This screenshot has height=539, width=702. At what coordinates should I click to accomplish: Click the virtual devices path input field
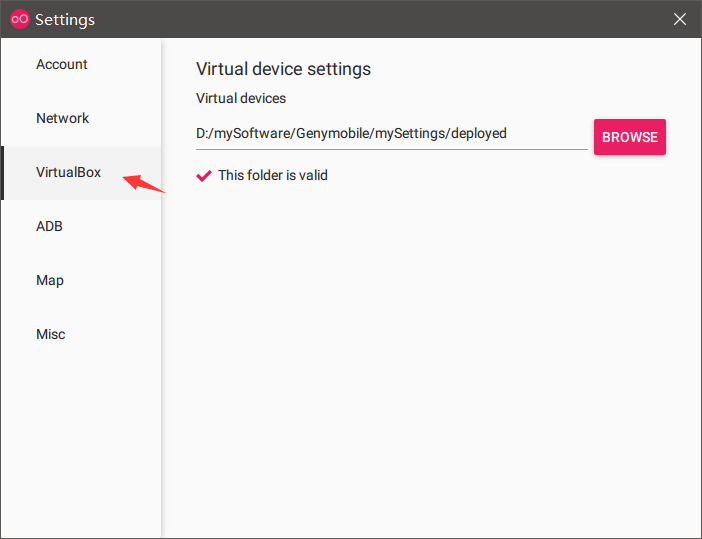pyautogui.click(x=392, y=134)
